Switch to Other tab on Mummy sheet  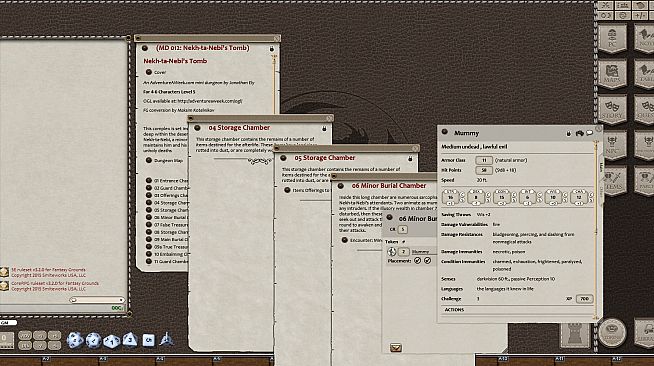pyautogui.click(x=601, y=190)
